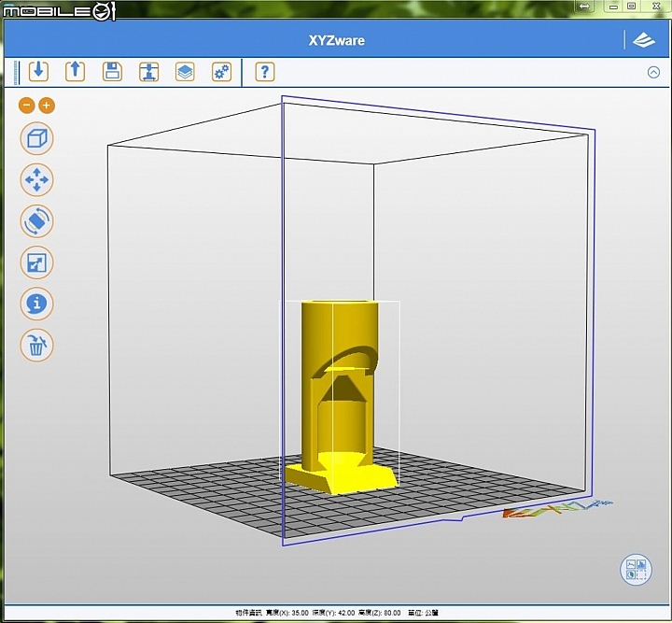672x623 pixels.
Task: Select the Rotate object tool
Action: (36, 221)
